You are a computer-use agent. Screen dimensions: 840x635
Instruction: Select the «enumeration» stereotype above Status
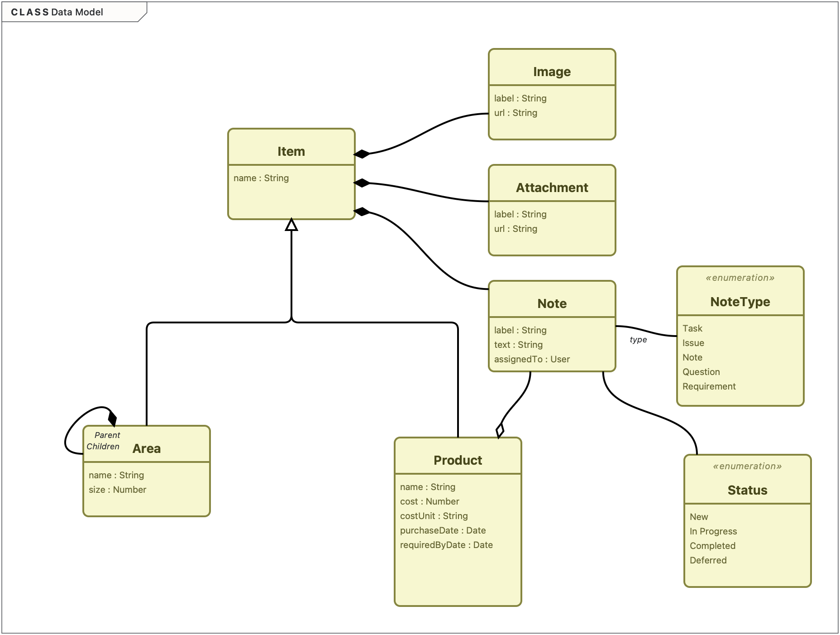747,466
